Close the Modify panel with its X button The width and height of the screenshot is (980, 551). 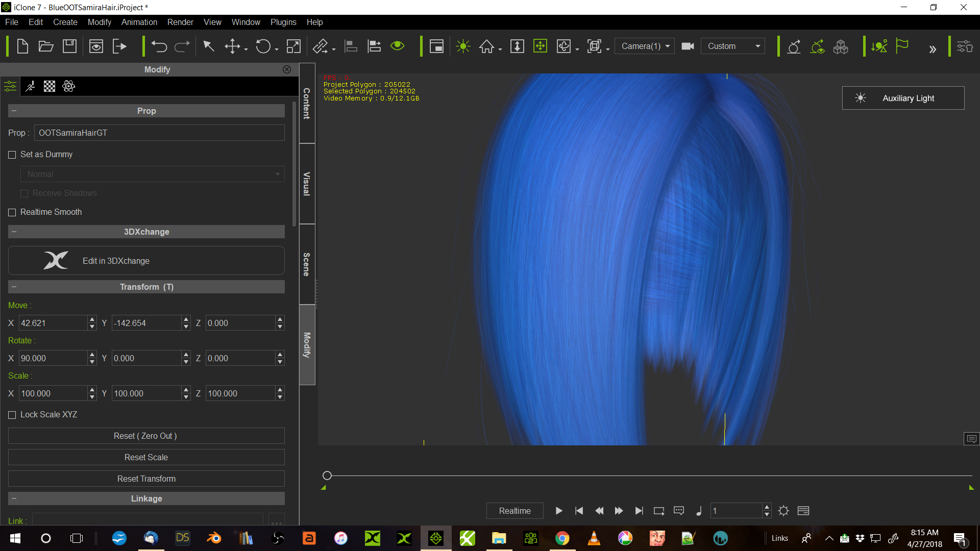point(287,69)
